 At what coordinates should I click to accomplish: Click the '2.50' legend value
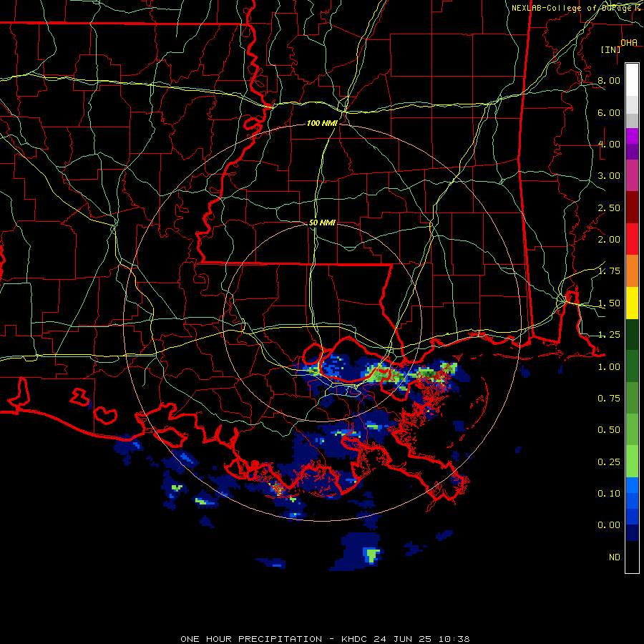(x=609, y=208)
